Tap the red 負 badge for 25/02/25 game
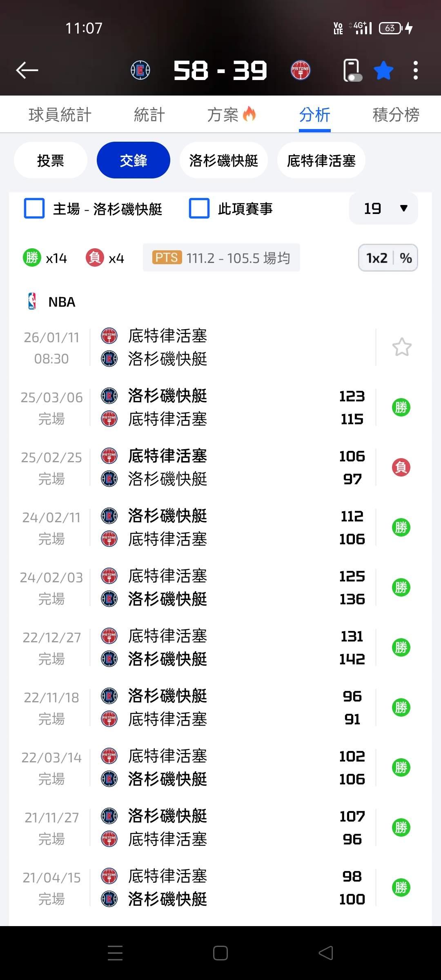This screenshot has width=441, height=980. 401,467
